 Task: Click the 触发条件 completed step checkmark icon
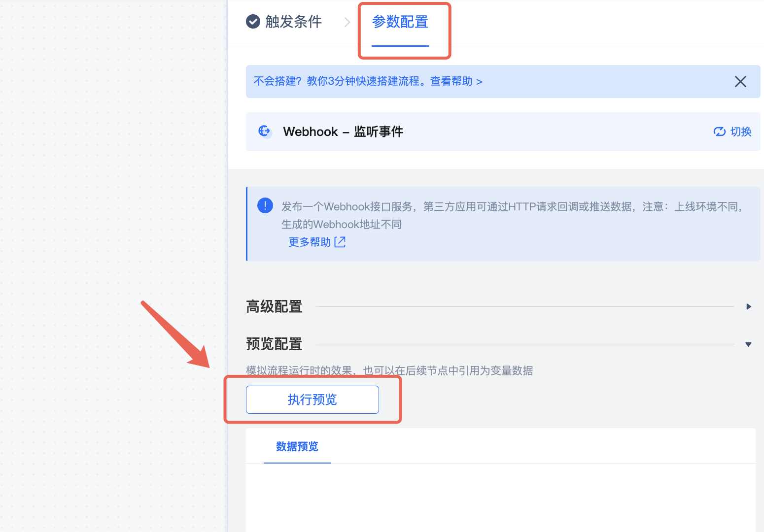[x=253, y=22]
